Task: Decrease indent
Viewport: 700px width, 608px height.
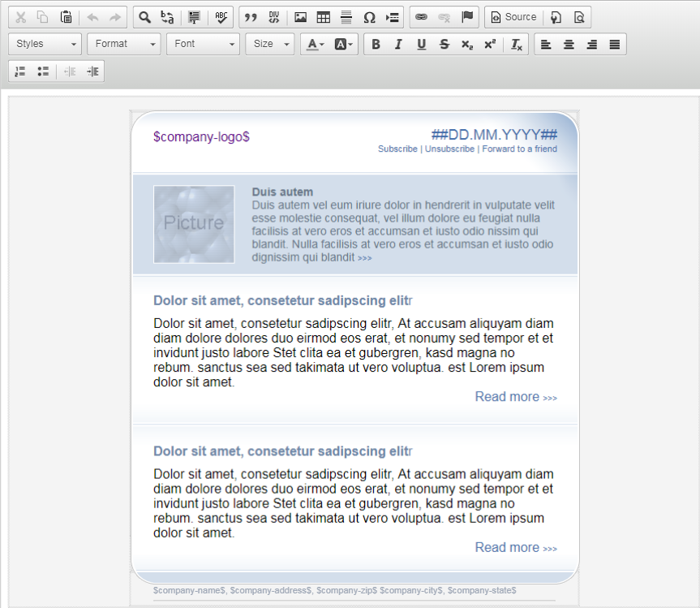Action: pyautogui.click(x=70, y=71)
